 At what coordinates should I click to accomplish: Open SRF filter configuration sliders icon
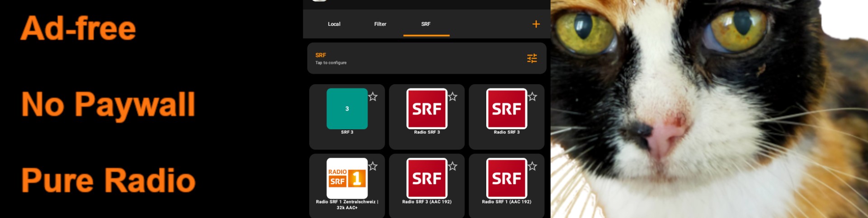pyautogui.click(x=532, y=58)
